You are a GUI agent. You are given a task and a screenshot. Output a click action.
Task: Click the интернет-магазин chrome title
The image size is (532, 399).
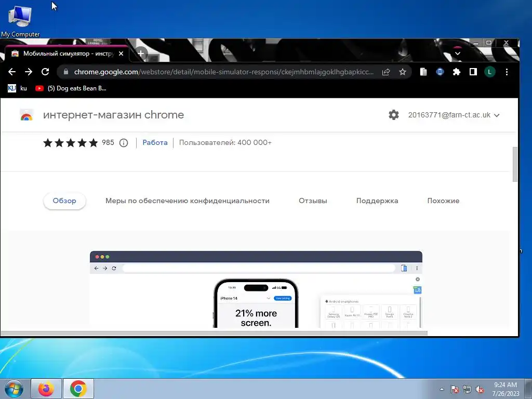113,115
